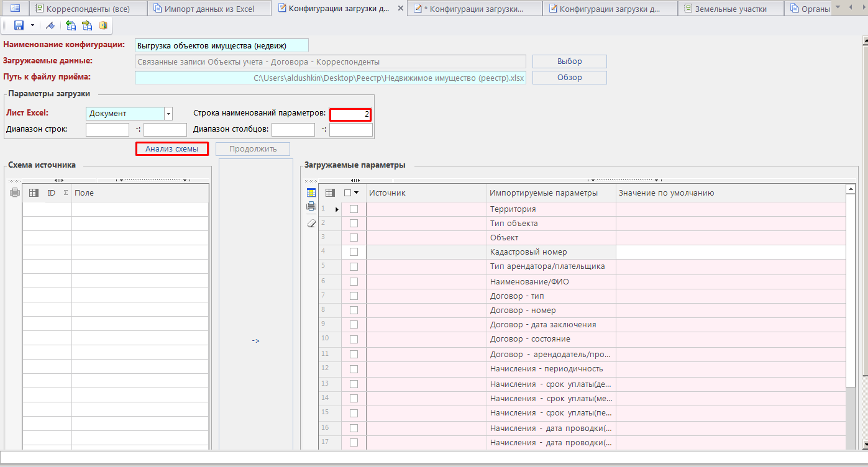Click the Выбор button

[570, 61]
